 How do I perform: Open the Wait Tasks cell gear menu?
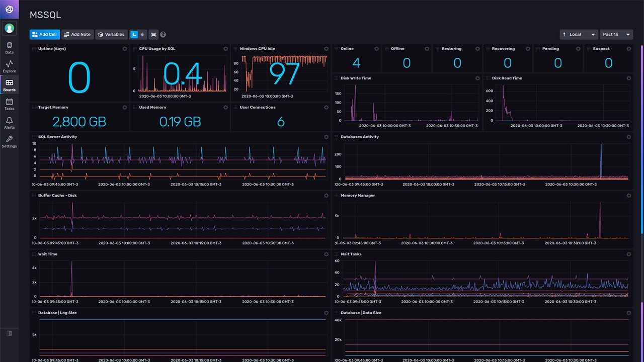[x=628, y=254]
